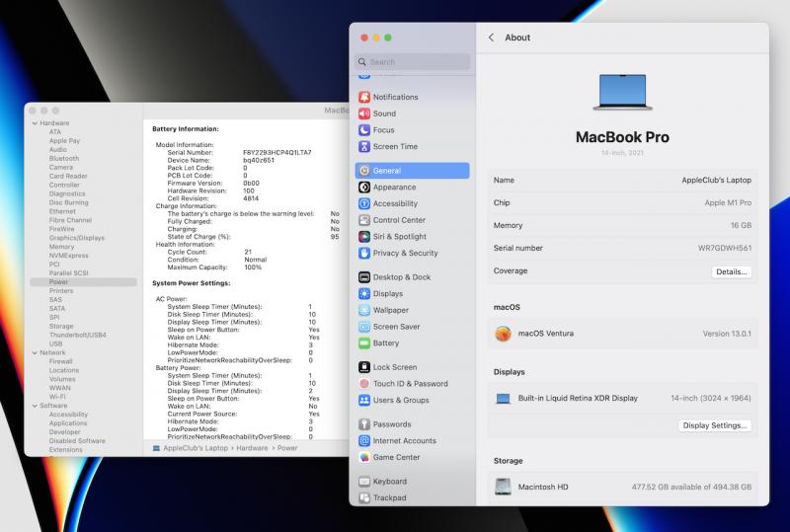Open the Appearance icon
Screen dimensions: 790x532
(364, 187)
